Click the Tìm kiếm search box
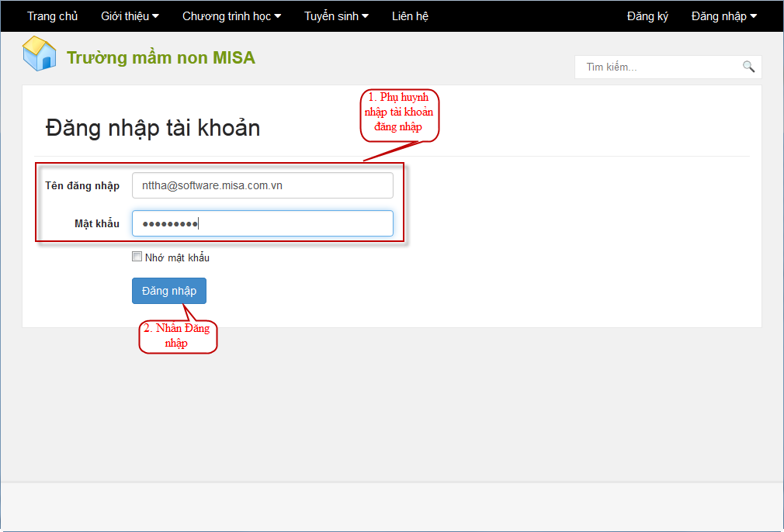Viewport: 784px width, 532px height. point(668,67)
